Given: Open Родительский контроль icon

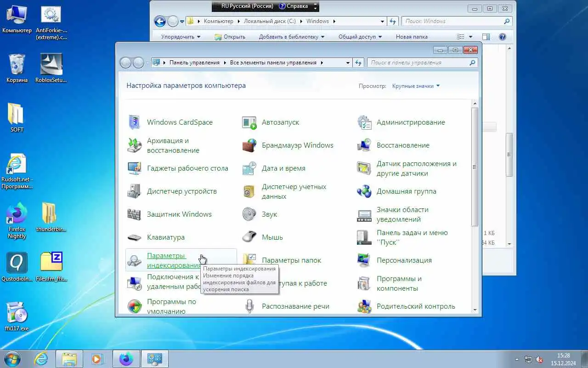Looking at the screenshot, I should [x=364, y=306].
